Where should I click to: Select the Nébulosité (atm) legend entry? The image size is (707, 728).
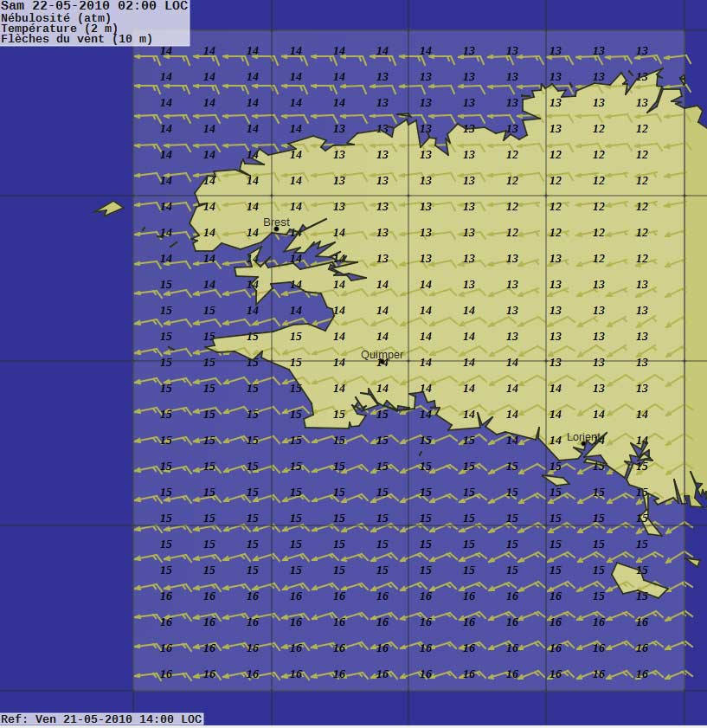point(56,17)
